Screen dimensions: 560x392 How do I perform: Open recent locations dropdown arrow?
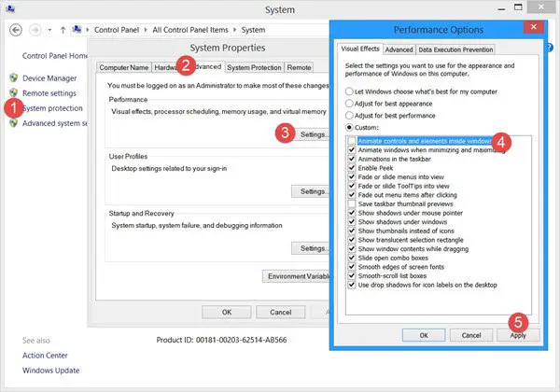(x=49, y=30)
